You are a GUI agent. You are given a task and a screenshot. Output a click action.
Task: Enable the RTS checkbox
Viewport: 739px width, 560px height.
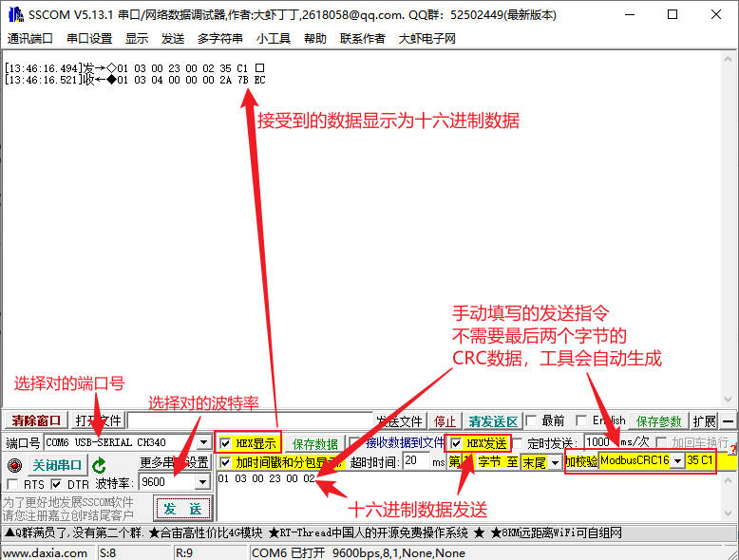(12, 484)
